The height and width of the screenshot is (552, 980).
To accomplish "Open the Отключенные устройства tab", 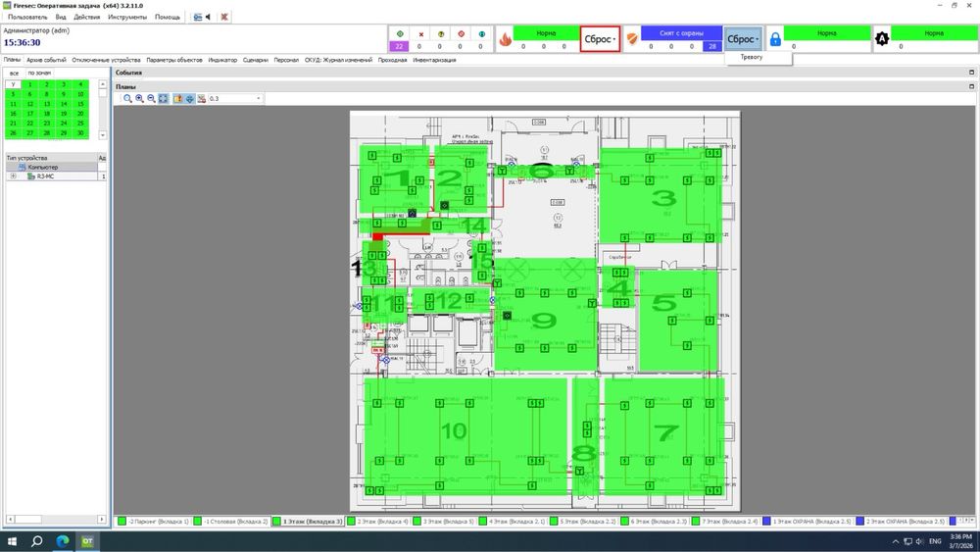I will [106, 60].
